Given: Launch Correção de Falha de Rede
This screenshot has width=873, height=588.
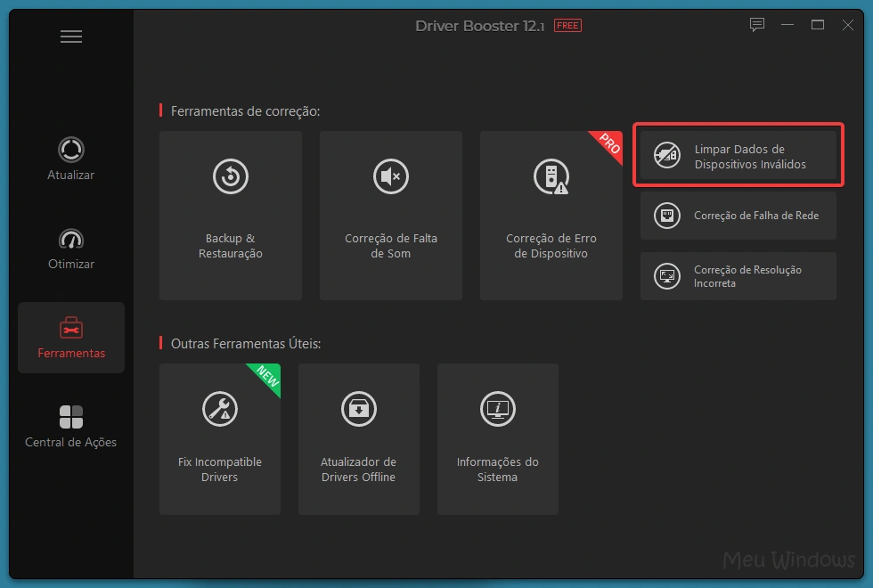Looking at the screenshot, I should [x=738, y=215].
